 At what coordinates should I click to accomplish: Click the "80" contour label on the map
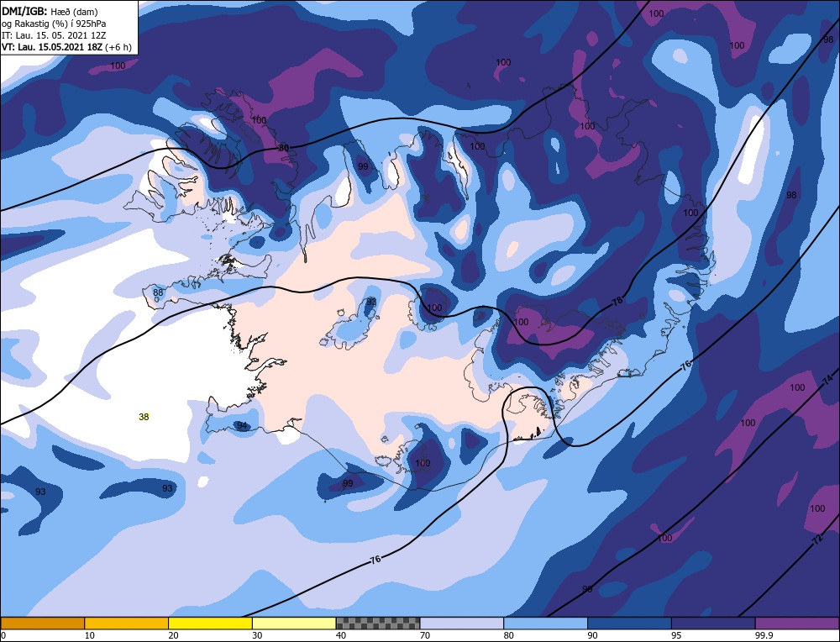[x=284, y=148]
